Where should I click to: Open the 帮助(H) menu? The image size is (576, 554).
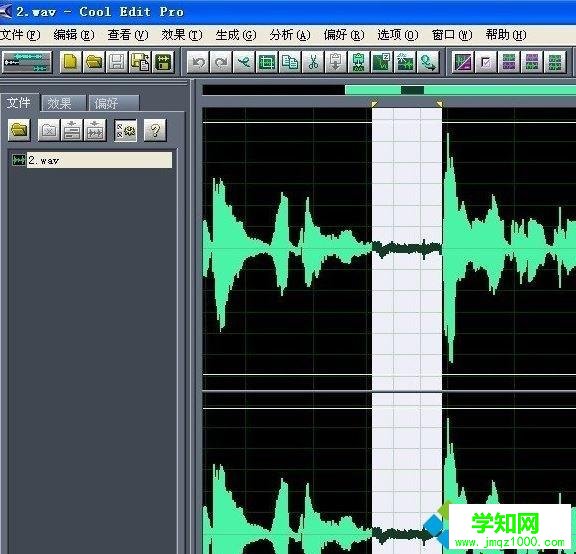tap(506, 35)
